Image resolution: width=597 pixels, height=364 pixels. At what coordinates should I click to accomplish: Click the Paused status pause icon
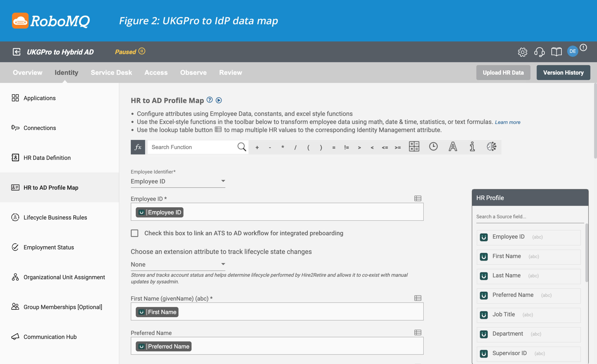pyautogui.click(x=142, y=51)
